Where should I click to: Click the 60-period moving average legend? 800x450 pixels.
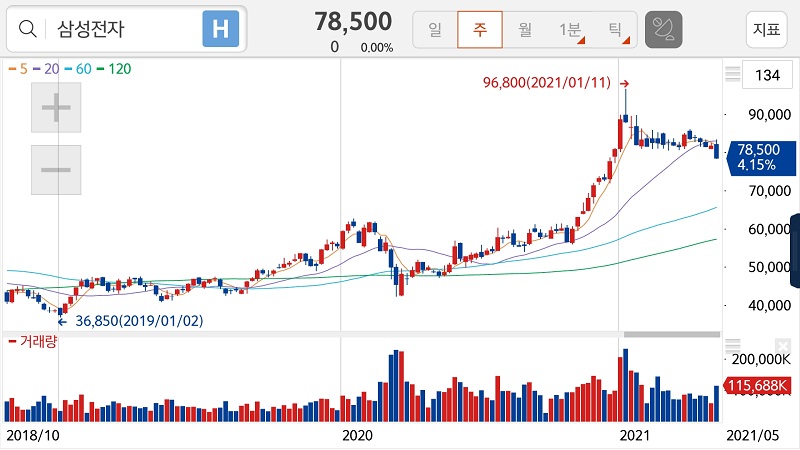pos(78,69)
